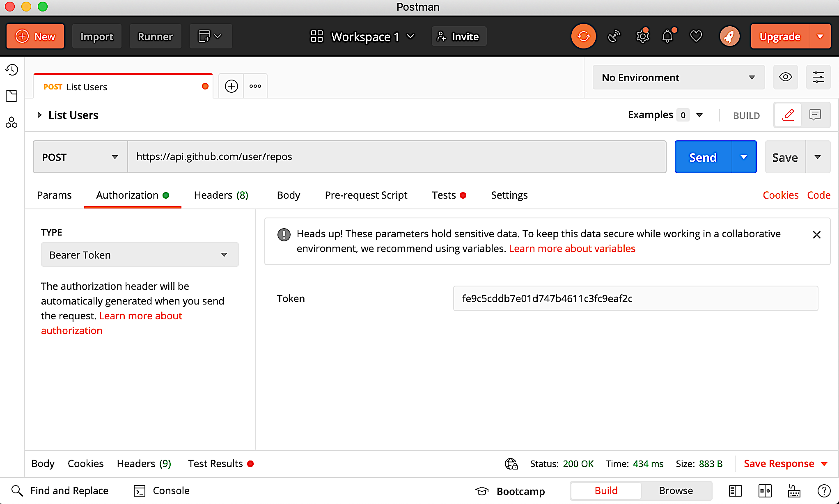Viewport: 839px width, 504px height.
Task: Open Bootcamp
Action: [510, 491]
